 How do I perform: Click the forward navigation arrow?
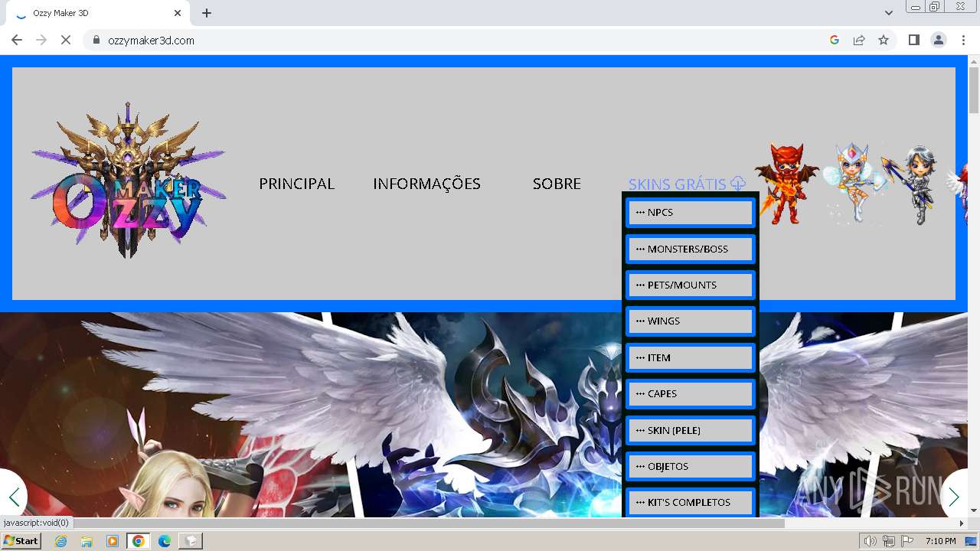click(x=41, y=40)
